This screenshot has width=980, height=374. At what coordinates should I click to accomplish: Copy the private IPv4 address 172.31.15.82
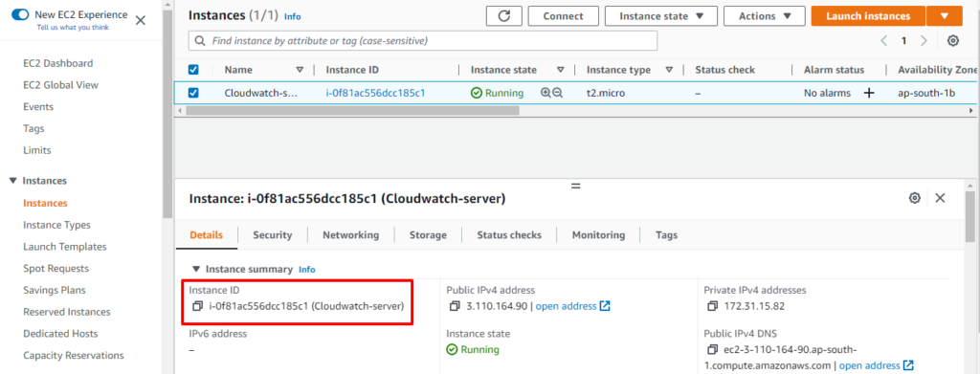(712, 307)
